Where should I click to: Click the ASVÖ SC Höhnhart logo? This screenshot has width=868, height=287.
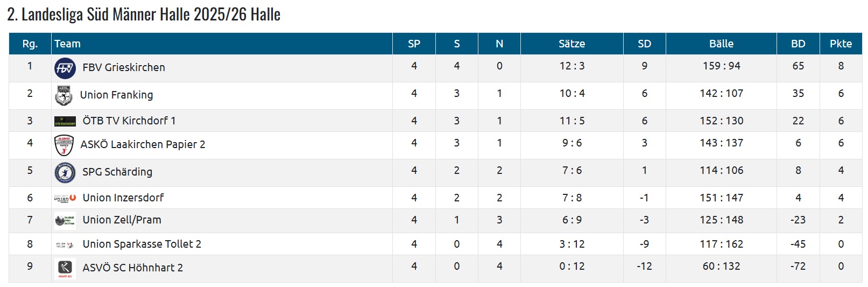(x=65, y=268)
